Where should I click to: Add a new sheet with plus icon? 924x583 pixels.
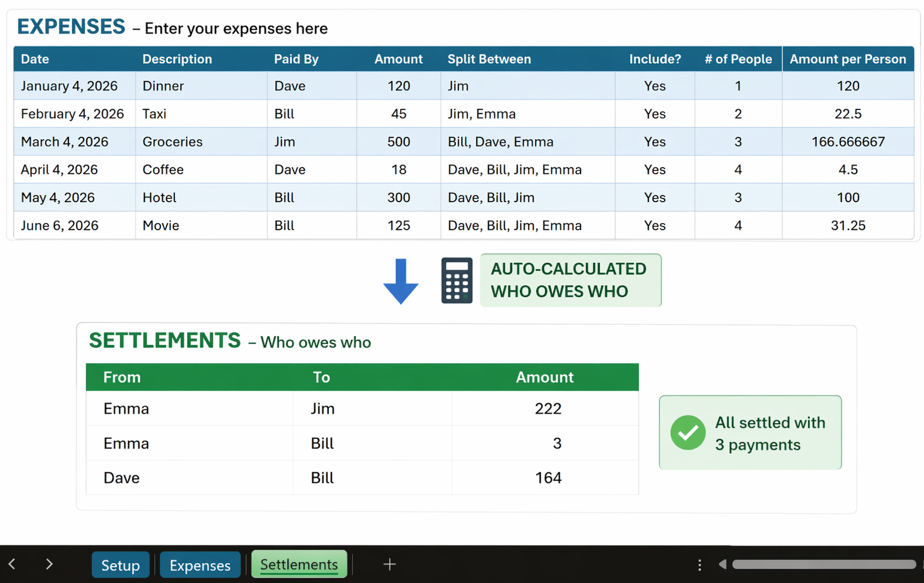[389, 564]
